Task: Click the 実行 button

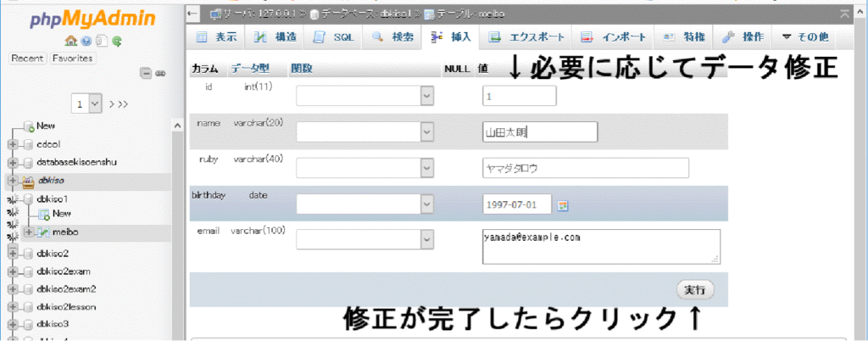Action: pos(695,290)
